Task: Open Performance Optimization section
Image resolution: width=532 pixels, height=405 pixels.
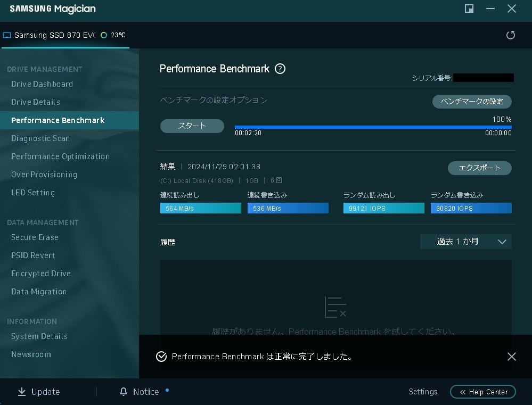Action: point(60,156)
